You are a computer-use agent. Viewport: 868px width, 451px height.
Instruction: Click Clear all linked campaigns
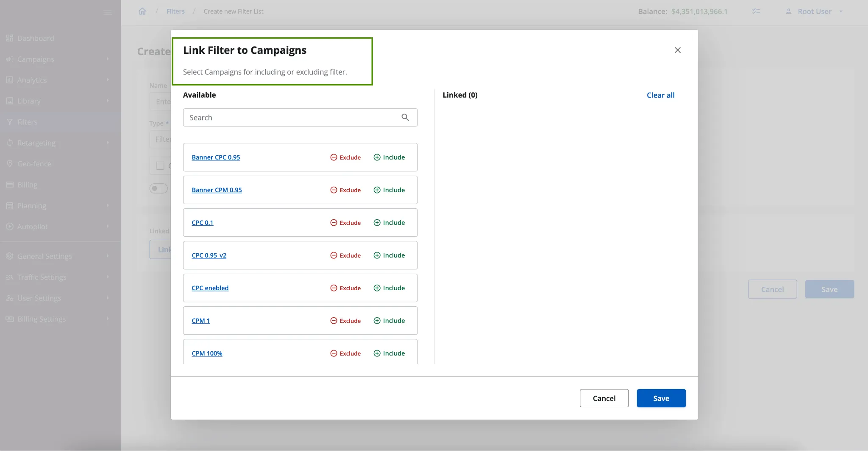tap(660, 95)
